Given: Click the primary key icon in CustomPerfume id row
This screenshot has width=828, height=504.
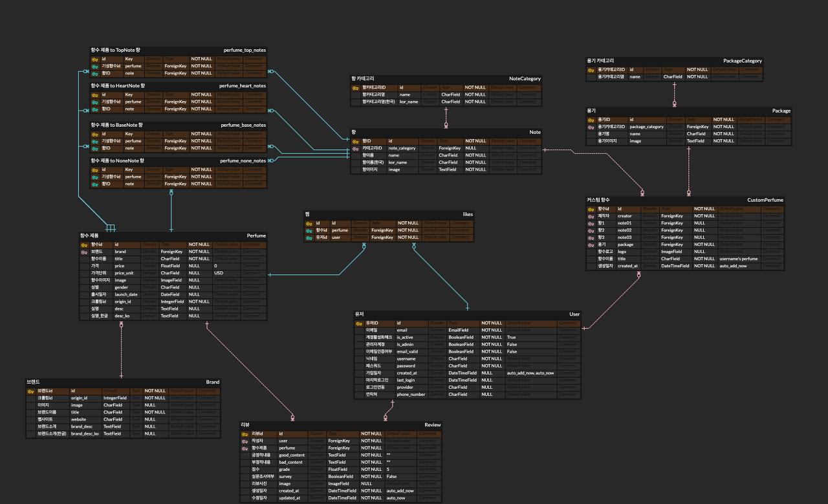Looking at the screenshot, I should click(x=591, y=209).
